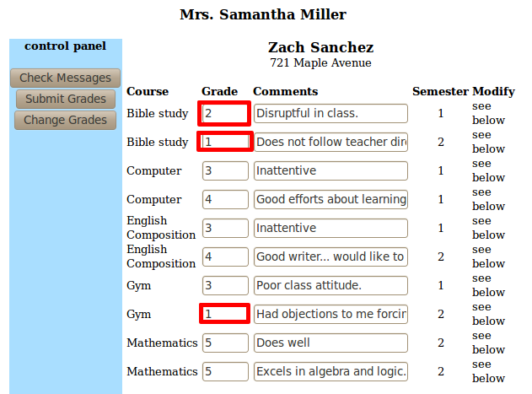Screen dimensions: 532x394
Task: Select English Composition semester 2 grade field
Action: click(x=224, y=256)
